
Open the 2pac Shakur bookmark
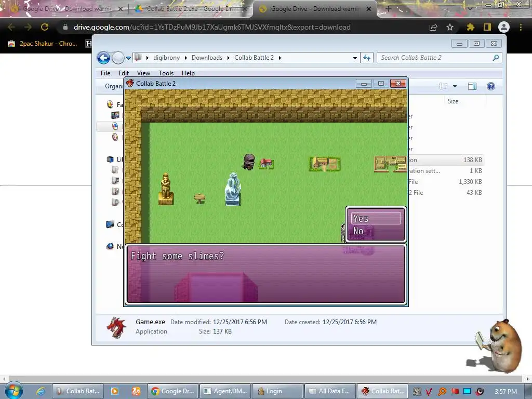point(43,44)
